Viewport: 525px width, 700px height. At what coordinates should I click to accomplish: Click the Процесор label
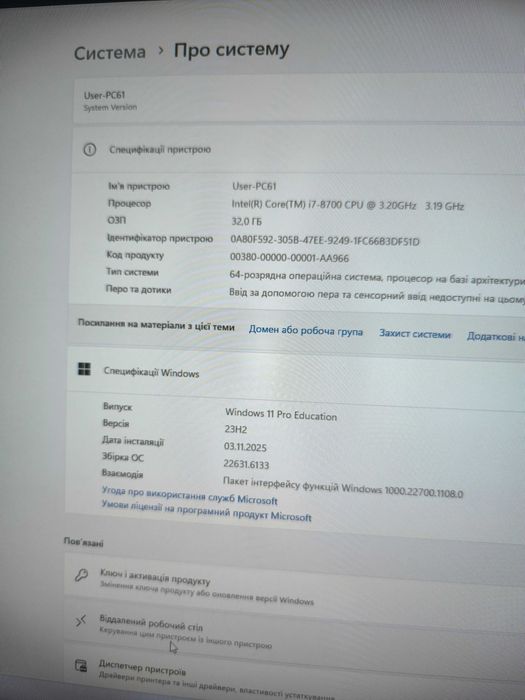(x=129, y=204)
